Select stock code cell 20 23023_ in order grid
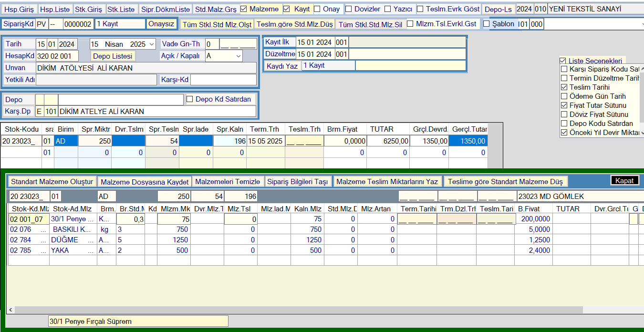 click(x=21, y=141)
